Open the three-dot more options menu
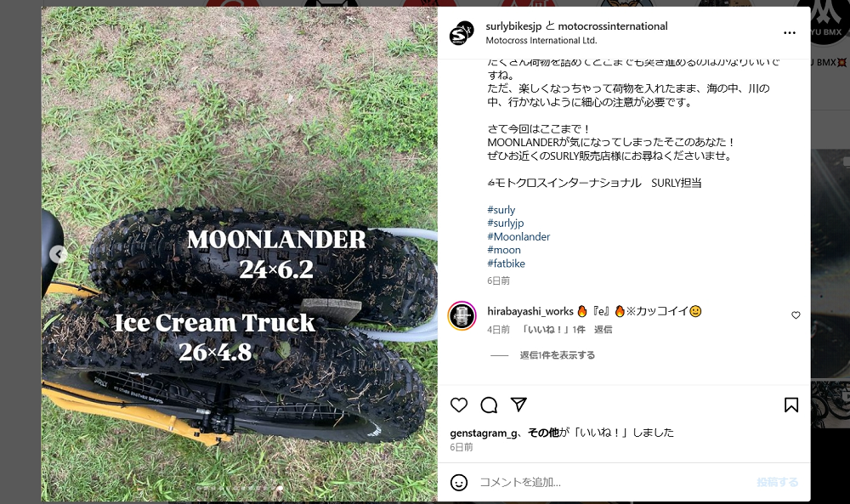Screen dimensions: 850x504 tap(790, 33)
